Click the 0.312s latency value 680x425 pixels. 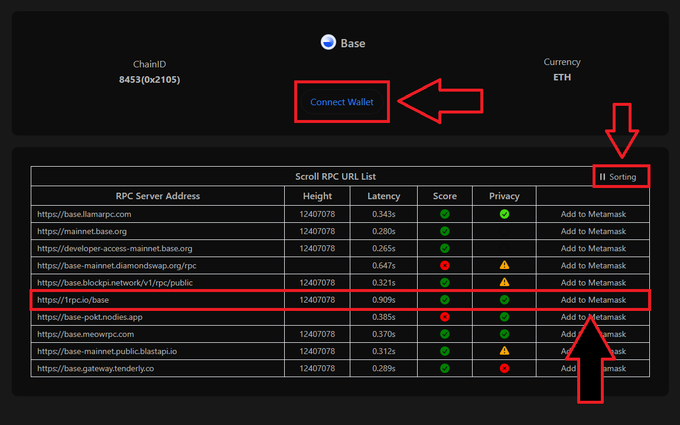[x=383, y=351]
